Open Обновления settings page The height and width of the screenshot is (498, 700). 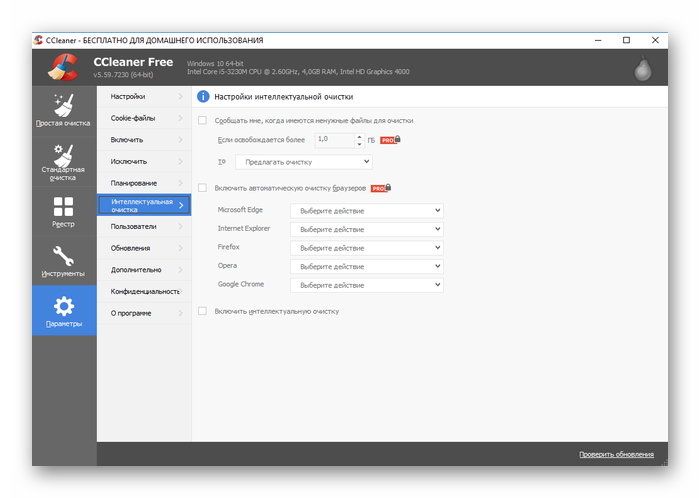[144, 248]
